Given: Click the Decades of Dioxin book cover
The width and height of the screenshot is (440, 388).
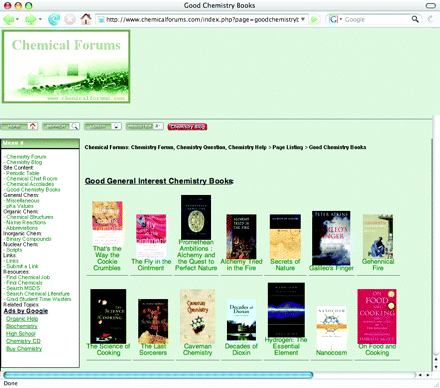Looking at the screenshot, I should pos(241,320).
